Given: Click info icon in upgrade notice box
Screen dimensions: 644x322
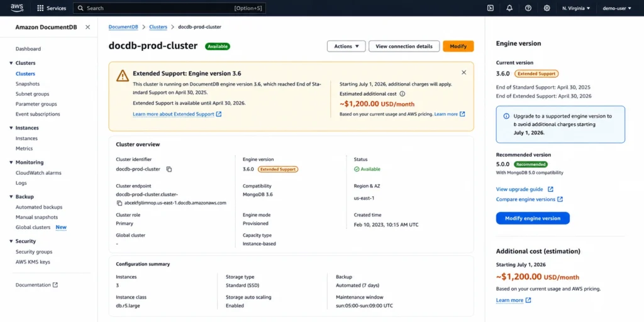Looking at the screenshot, I should tap(506, 116).
